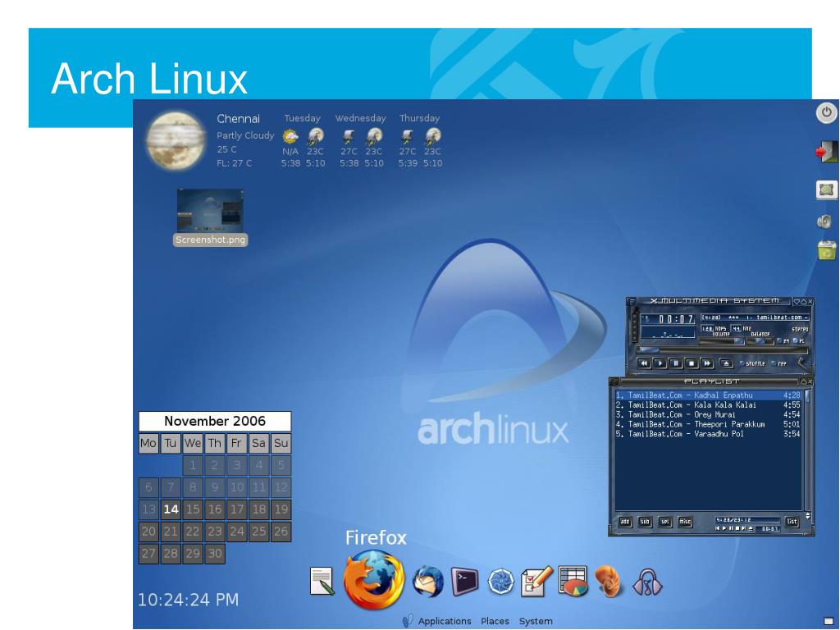
Task: Select track 4 Theepori Parakkum
Action: pyautogui.click(x=708, y=424)
